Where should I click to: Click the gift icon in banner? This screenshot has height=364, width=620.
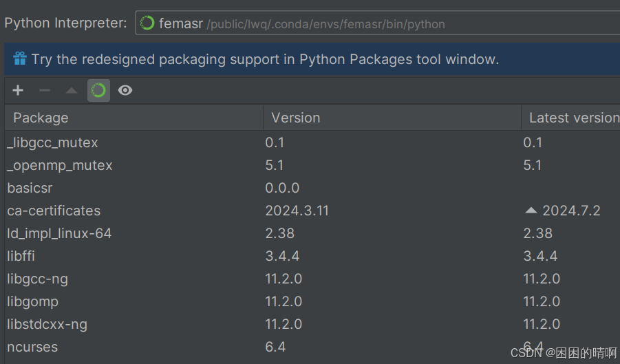click(19, 59)
